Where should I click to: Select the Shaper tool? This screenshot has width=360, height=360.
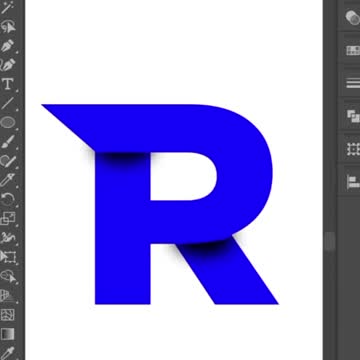tap(7, 161)
